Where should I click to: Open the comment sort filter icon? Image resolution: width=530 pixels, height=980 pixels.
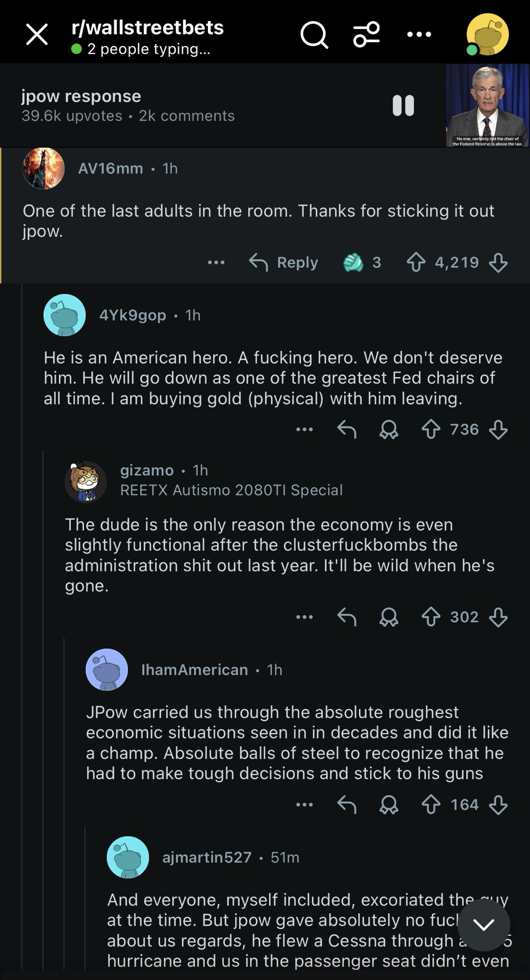click(367, 34)
